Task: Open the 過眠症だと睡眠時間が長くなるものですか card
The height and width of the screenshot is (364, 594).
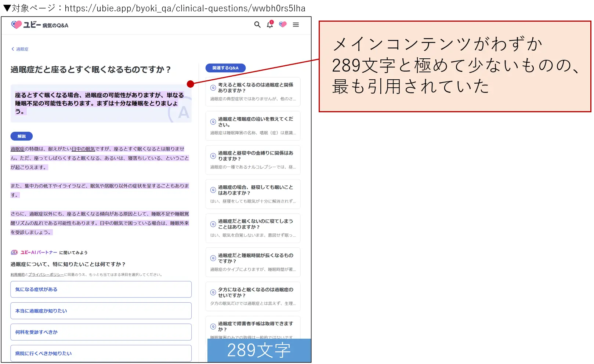Action: click(x=253, y=262)
